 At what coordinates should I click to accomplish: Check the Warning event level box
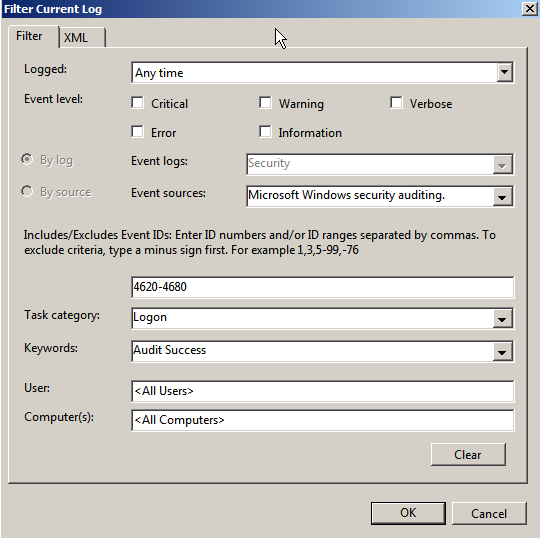click(265, 103)
